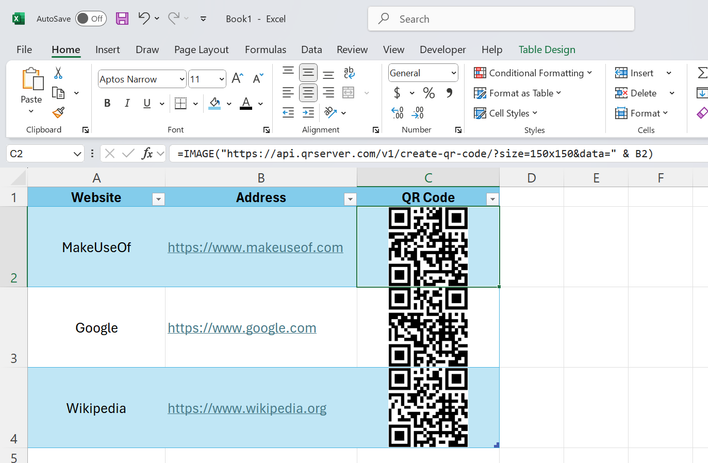
Task: Click the Merge & Center icon
Action: (x=348, y=93)
